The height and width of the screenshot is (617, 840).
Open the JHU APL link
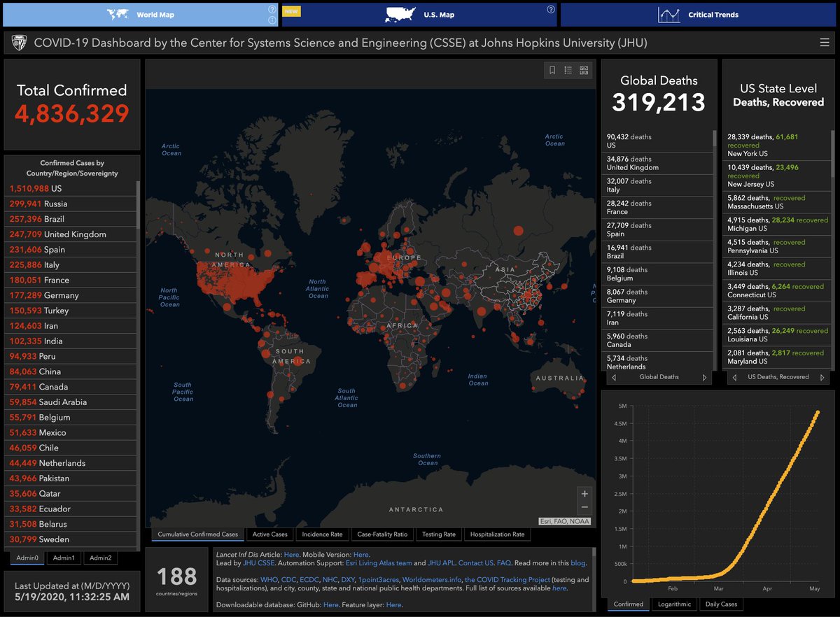tap(440, 563)
